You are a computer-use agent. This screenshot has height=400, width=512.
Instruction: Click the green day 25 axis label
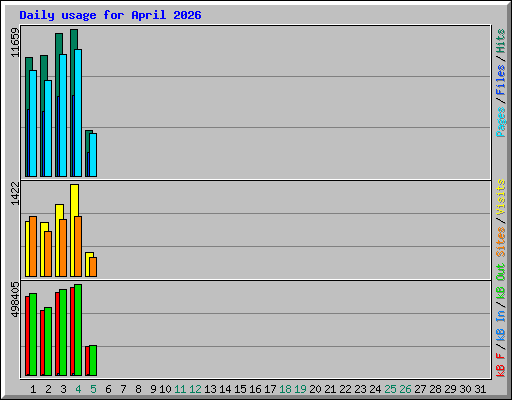pyautogui.click(x=390, y=389)
